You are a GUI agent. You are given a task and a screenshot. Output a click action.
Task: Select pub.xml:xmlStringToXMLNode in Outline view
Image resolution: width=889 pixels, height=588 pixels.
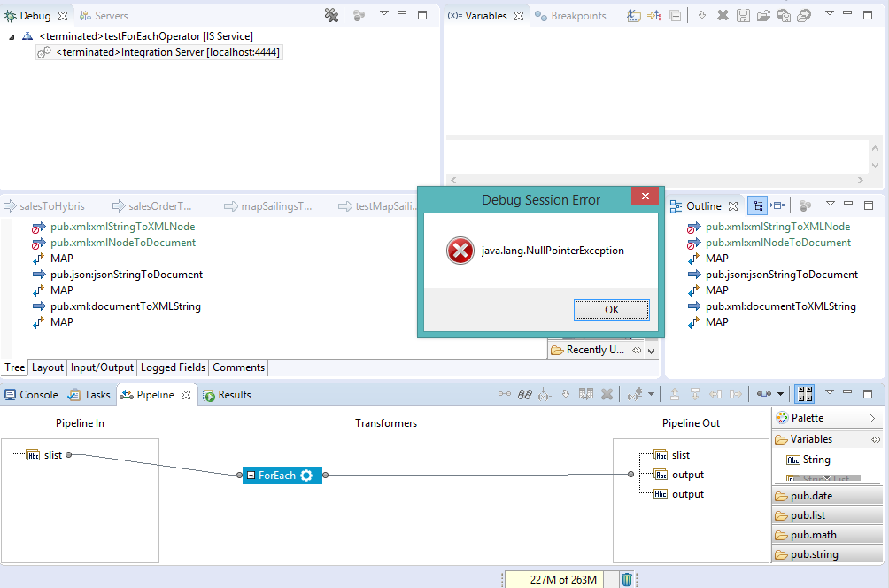[x=777, y=227]
